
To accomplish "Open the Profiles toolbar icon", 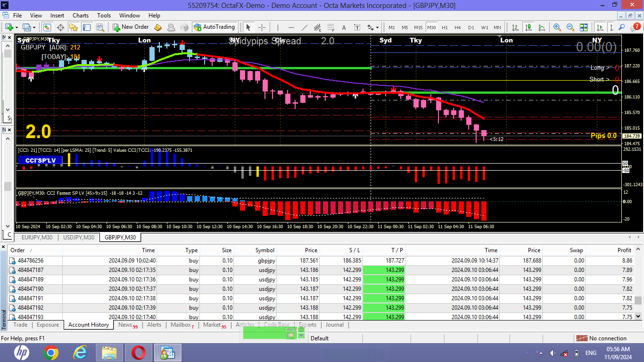I will tap(26, 27).
